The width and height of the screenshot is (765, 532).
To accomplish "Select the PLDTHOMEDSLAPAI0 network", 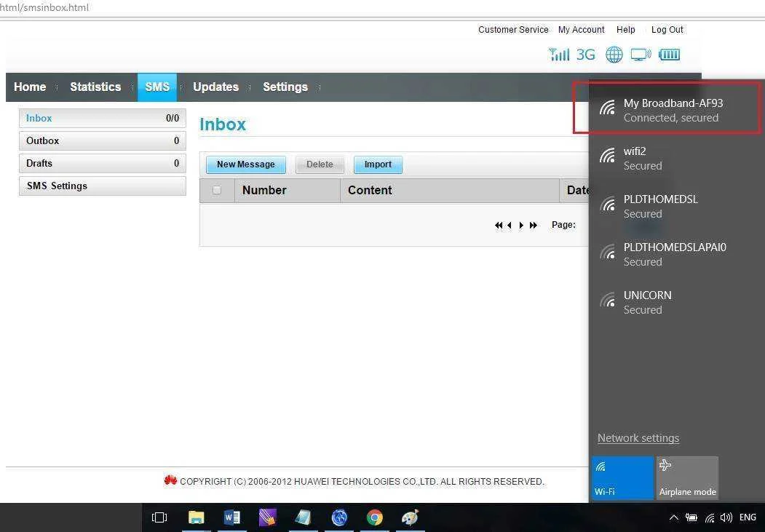I will [677, 254].
